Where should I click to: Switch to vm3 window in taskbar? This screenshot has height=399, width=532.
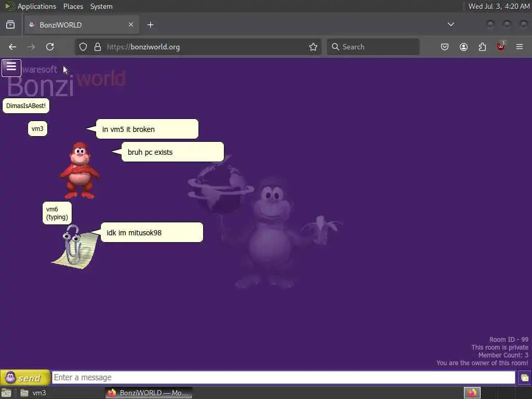[x=61, y=393]
